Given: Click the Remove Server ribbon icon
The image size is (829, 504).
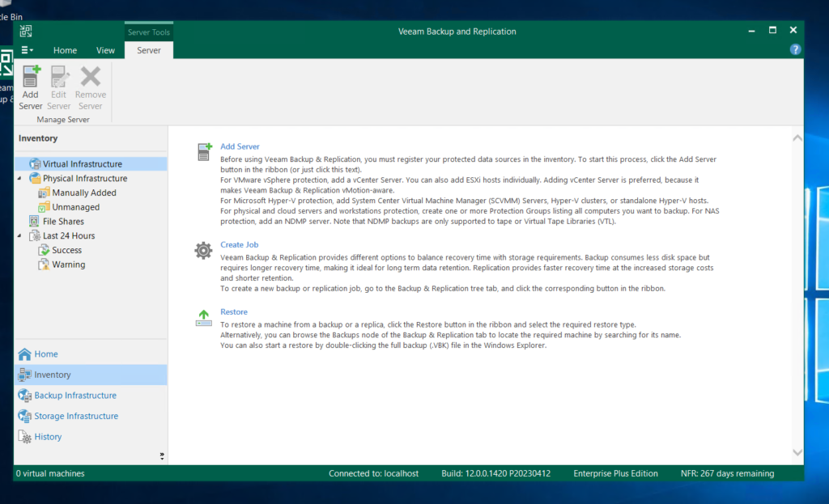Looking at the screenshot, I should point(90,85).
